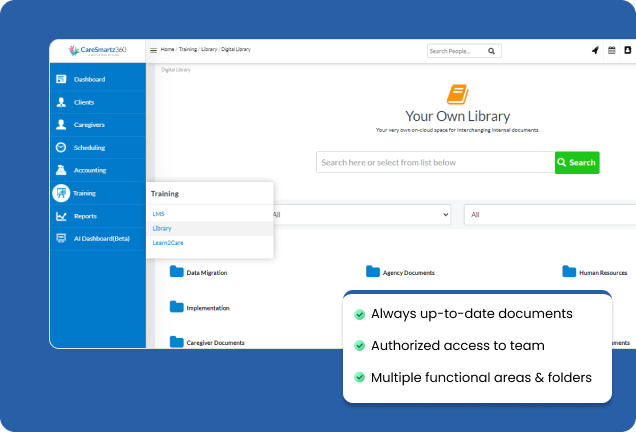Viewport: 636px width, 432px height.
Task: Select Library in Training submenu
Action: pyautogui.click(x=162, y=228)
